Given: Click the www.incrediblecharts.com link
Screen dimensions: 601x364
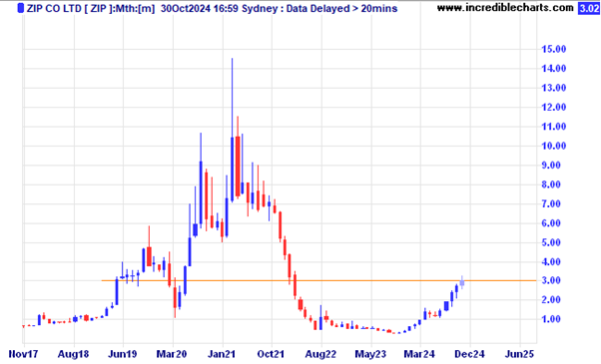Looking at the screenshot, I should click(505, 8).
